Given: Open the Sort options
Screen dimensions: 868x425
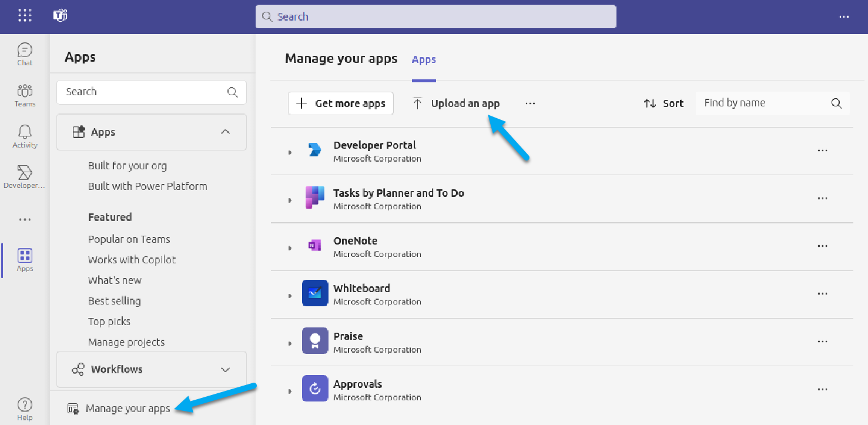Looking at the screenshot, I should [x=663, y=103].
